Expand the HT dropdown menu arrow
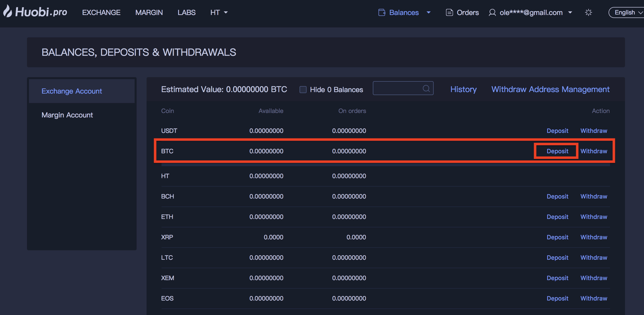644x315 pixels. 226,13
